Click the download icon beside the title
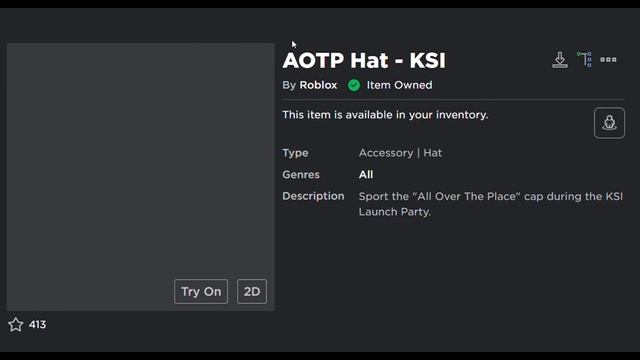 [560, 60]
